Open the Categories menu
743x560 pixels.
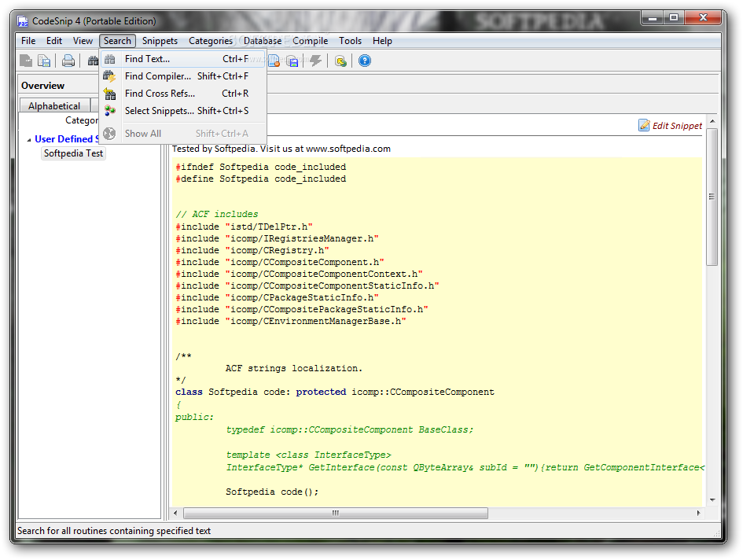coord(211,41)
